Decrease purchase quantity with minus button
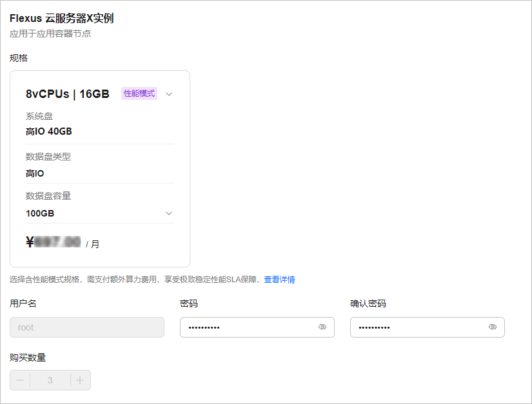The width and height of the screenshot is (532, 404). coord(20,380)
